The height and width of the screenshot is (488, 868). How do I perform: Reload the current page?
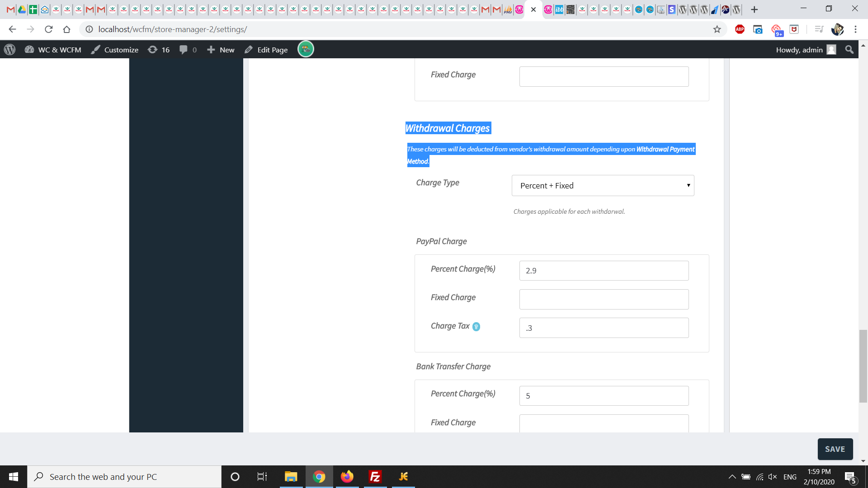48,29
